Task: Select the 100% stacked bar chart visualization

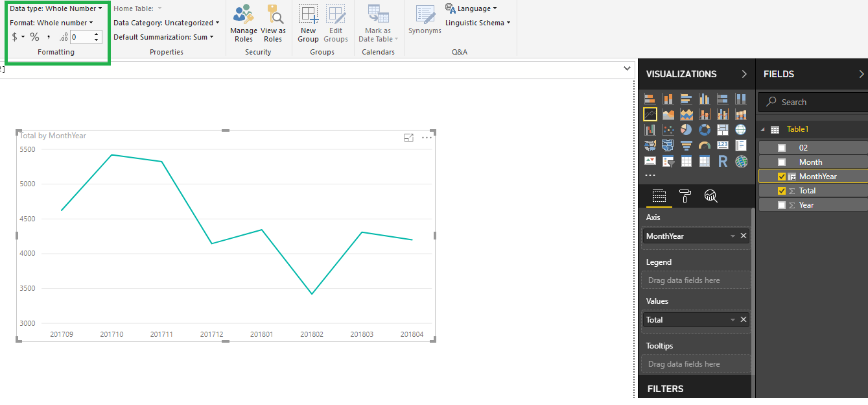Action: coord(722,99)
